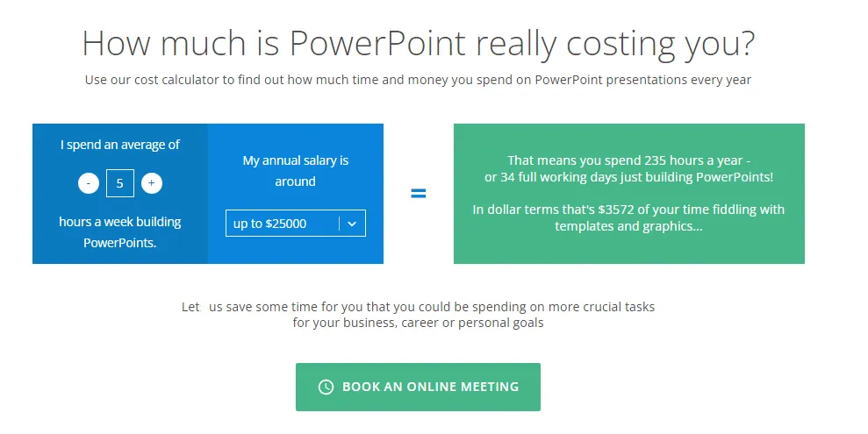Open the annual salary dropdown

coord(295,224)
